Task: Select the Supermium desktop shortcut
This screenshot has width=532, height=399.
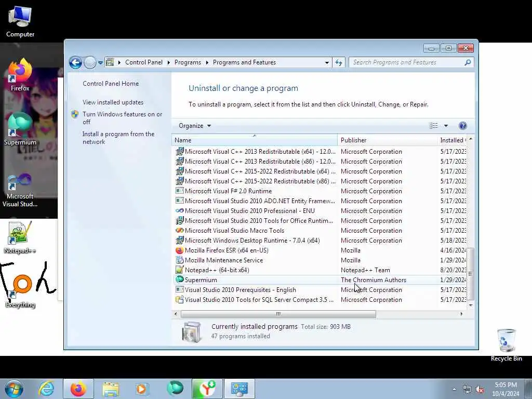Action: click(x=20, y=129)
